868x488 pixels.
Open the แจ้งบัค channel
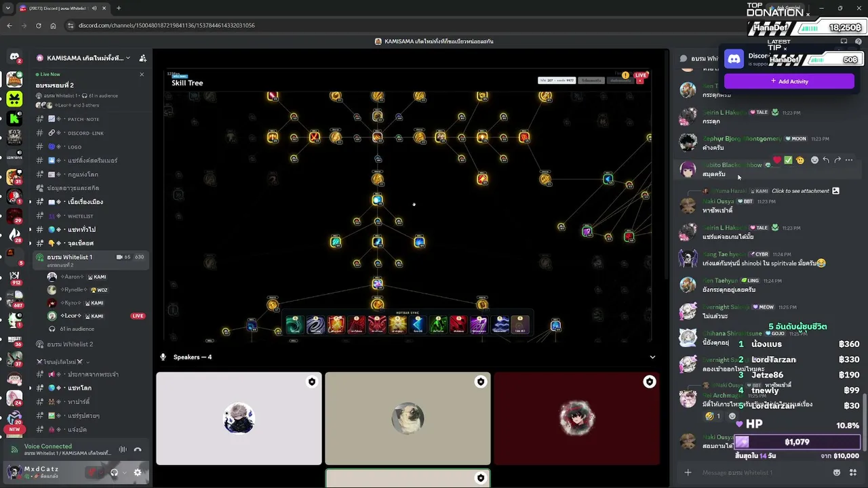91,430
